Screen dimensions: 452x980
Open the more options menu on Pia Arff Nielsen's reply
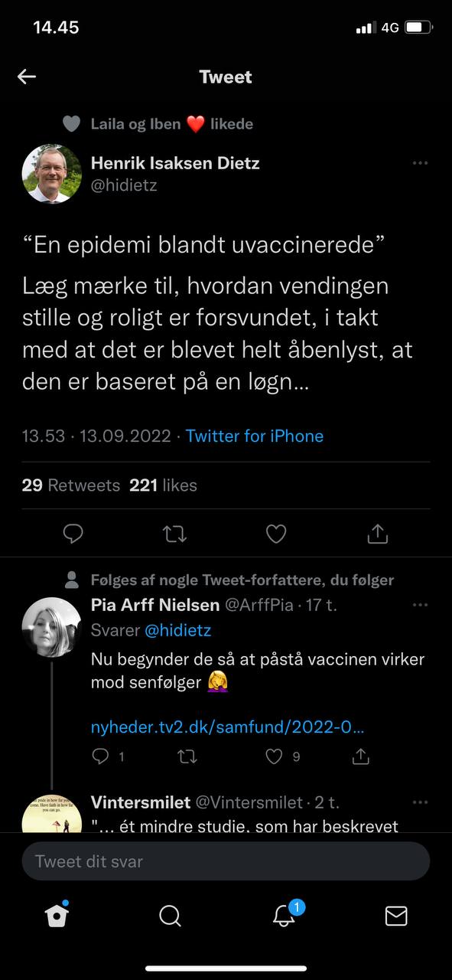pos(420,605)
